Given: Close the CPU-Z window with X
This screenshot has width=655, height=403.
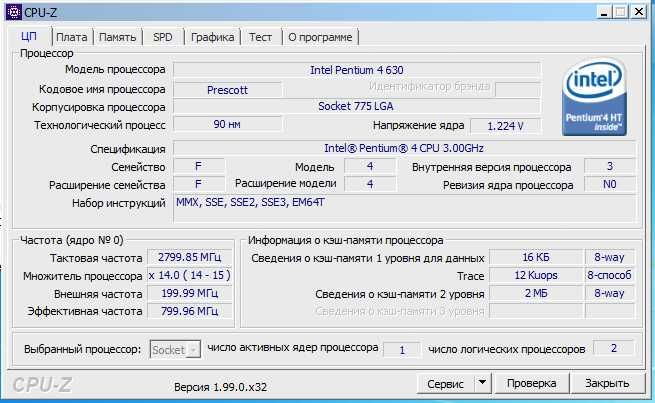Looking at the screenshot, I should 639,12.
